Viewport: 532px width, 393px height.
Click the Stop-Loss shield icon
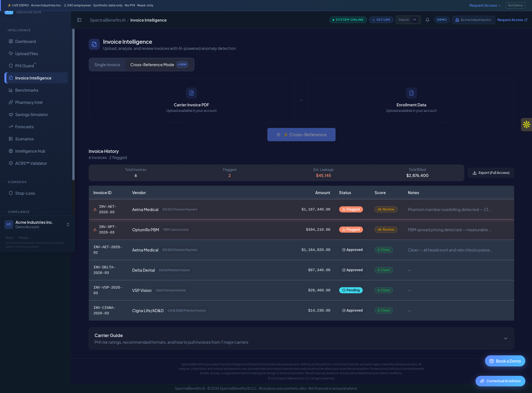[11, 193]
